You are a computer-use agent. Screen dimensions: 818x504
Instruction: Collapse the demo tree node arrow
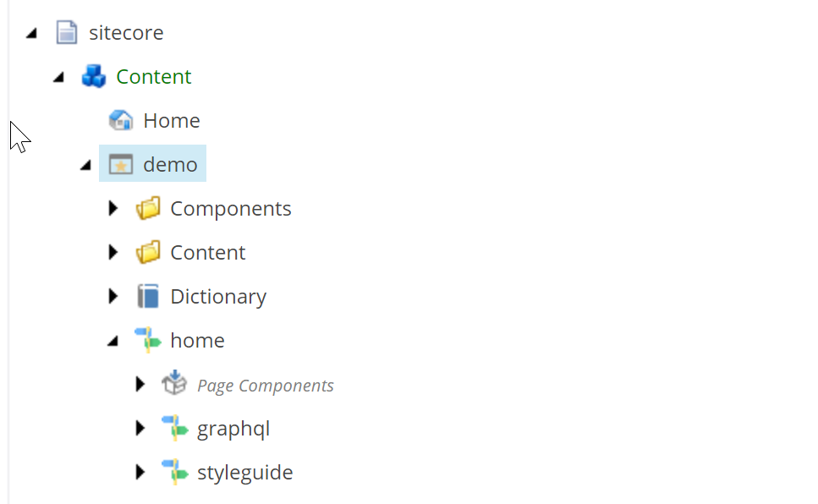tap(85, 166)
